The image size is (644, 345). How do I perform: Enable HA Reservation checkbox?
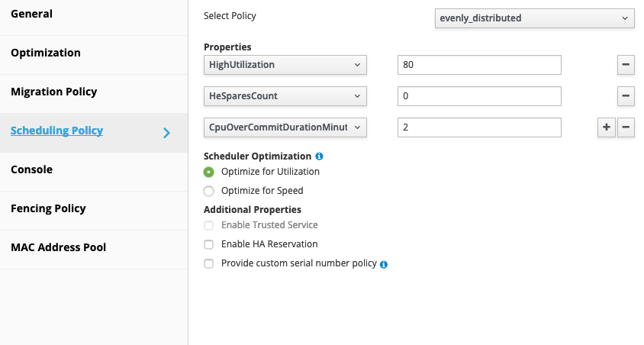[209, 244]
